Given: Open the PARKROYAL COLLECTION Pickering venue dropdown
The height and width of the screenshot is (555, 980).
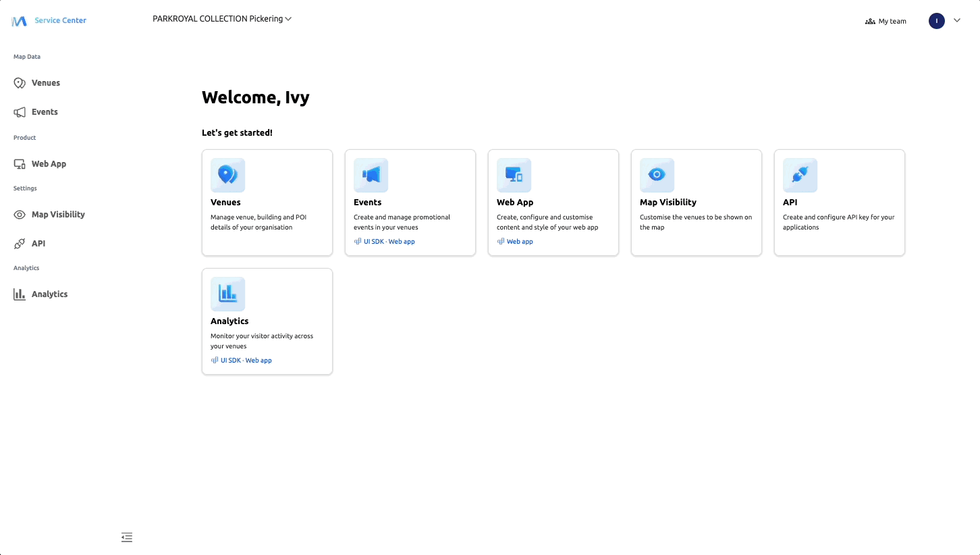Looking at the screenshot, I should pyautogui.click(x=222, y=19).
